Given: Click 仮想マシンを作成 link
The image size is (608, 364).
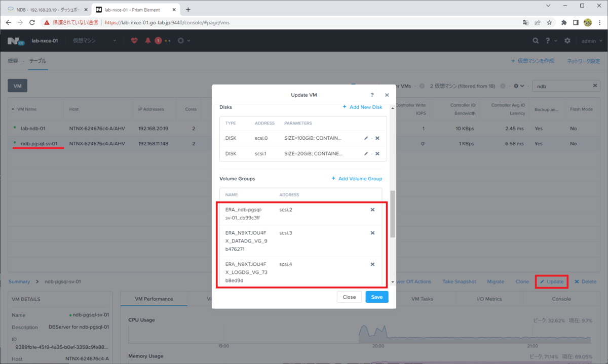Looking at the screenshot, I should click(x=532, y=61).
